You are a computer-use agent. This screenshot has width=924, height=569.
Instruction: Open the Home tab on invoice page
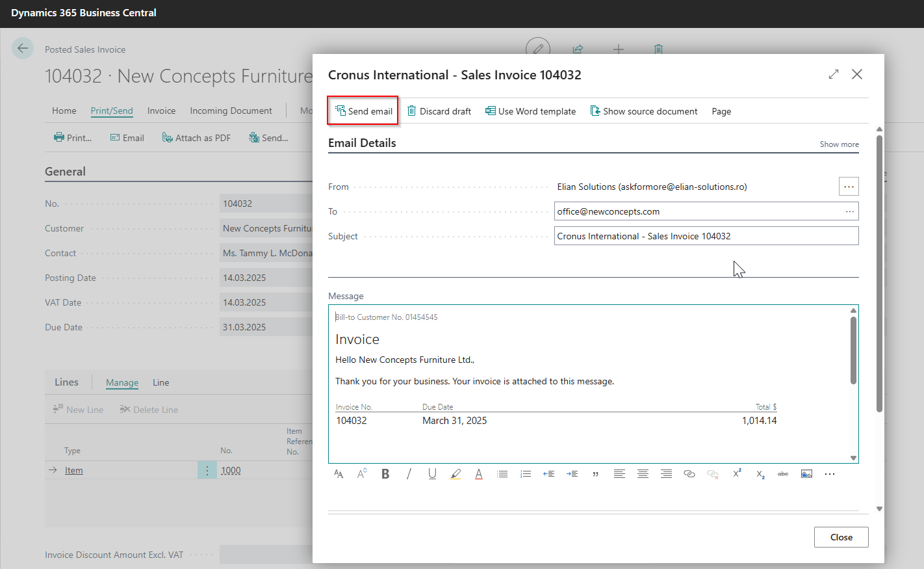coord(64,111)
